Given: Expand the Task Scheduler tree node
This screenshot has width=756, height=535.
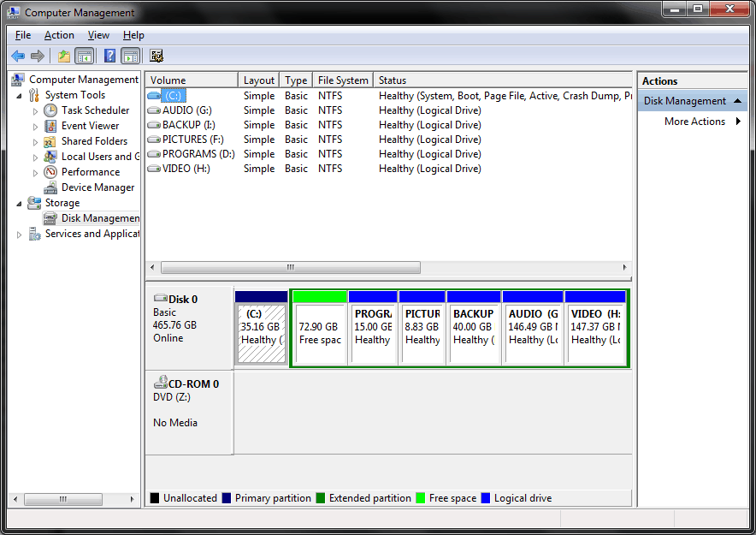Looking at the screenshot, I should [35, 110].
